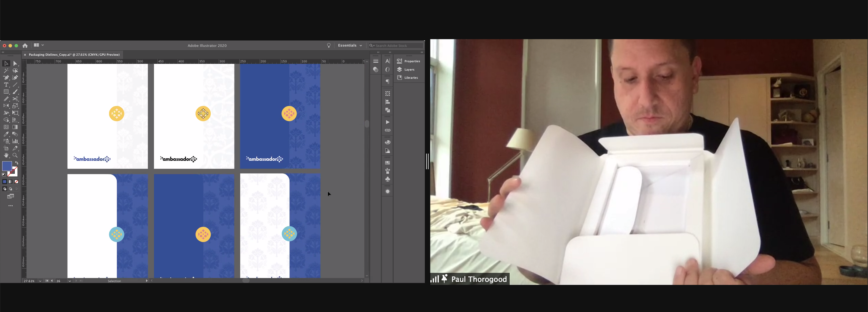
Task: Reset to default fill and stroke
Action: (4, 174)
